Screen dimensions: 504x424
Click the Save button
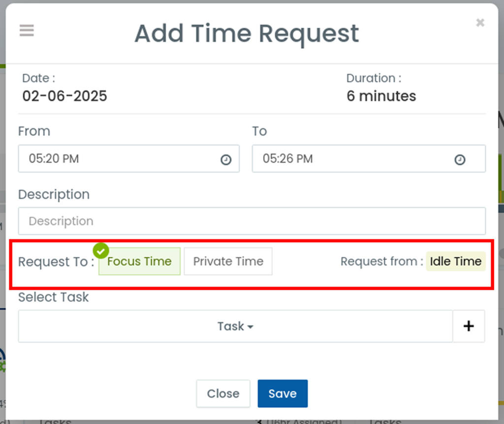283,393
